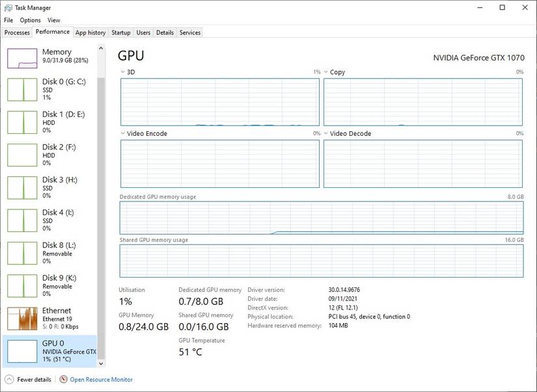Viewport: 537px width, 392px height.
Task: Click the Resource Monitor gauge icon
Action: tap(63, 380)
